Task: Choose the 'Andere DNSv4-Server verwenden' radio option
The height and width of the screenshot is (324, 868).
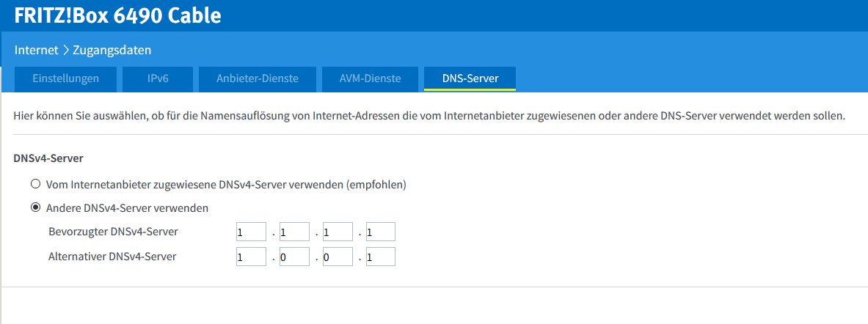Action: click(x=35, y=207)
